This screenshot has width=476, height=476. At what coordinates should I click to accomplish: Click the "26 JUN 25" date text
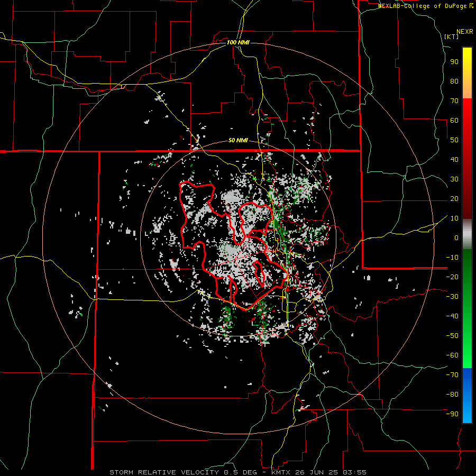(318, 472)
